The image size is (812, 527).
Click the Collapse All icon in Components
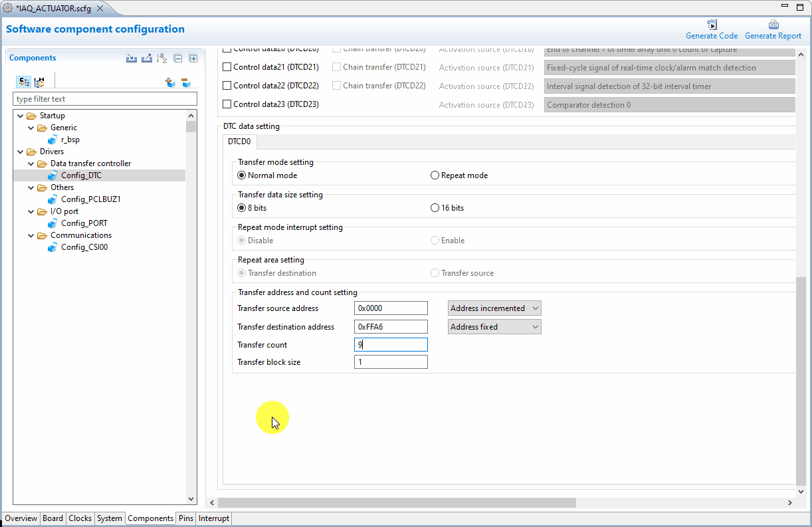pyautogui.click(x=178, y=58)
